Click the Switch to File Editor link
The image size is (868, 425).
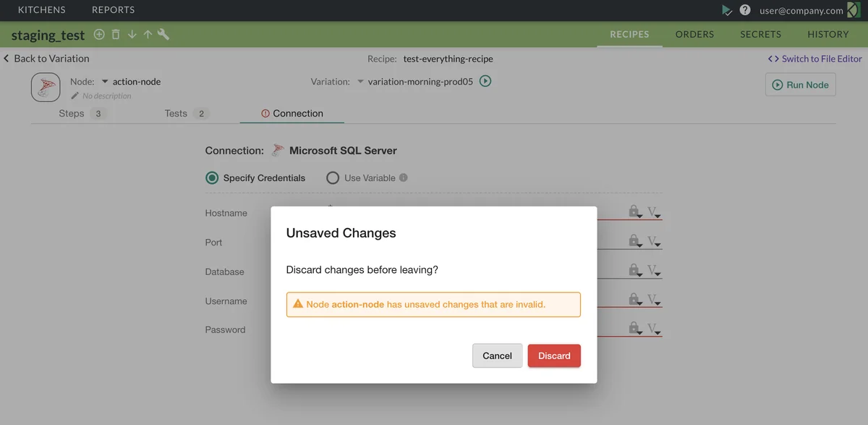point(815,59)
